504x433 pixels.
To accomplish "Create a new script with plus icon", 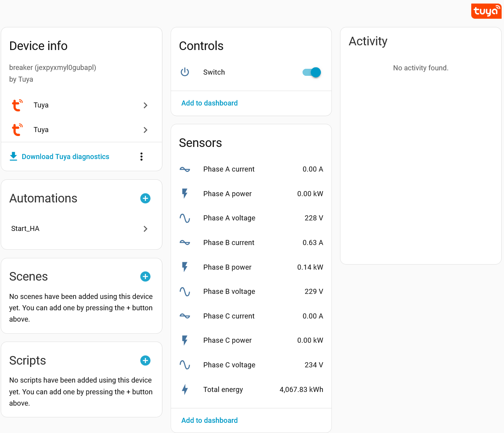I will point(145,361).
